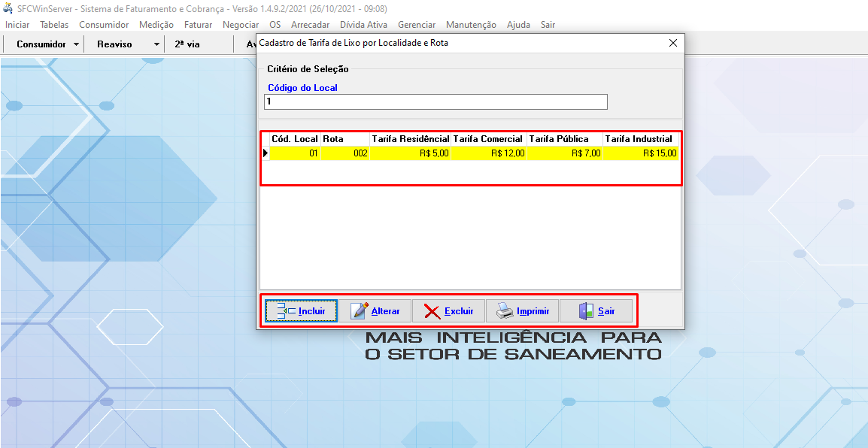
Task: Click the Imprimir printer icon
Action: [502, 310]
